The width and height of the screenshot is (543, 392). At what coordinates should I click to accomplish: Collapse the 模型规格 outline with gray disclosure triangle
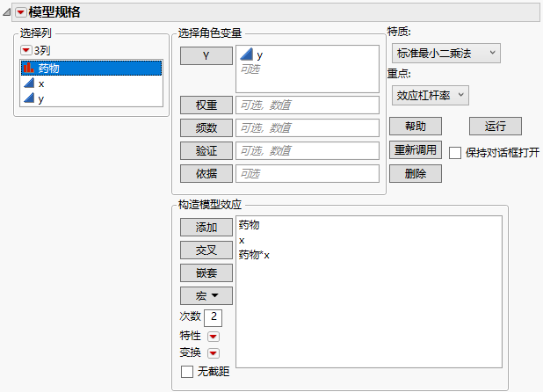click(x=6, y=12)
